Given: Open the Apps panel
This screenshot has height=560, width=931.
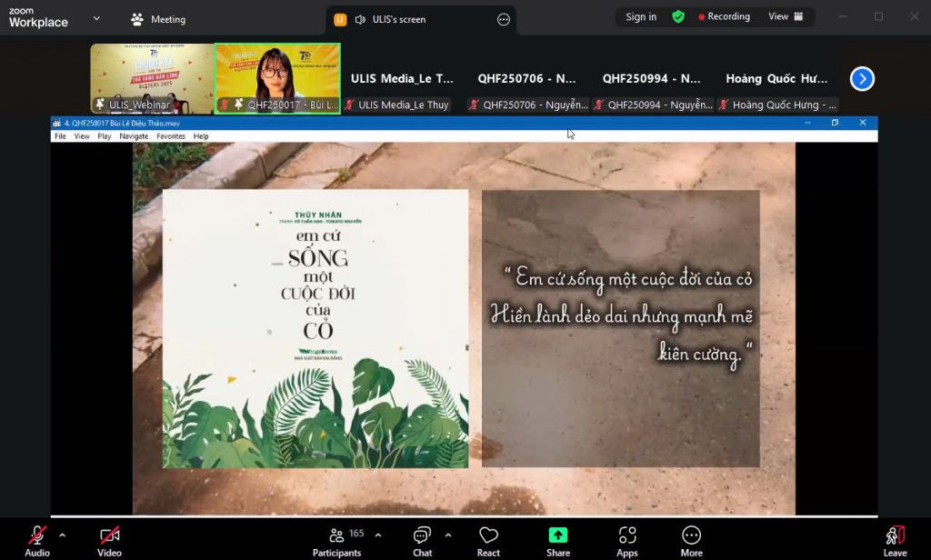Looking at the screenshot, I should pos(627,540).
